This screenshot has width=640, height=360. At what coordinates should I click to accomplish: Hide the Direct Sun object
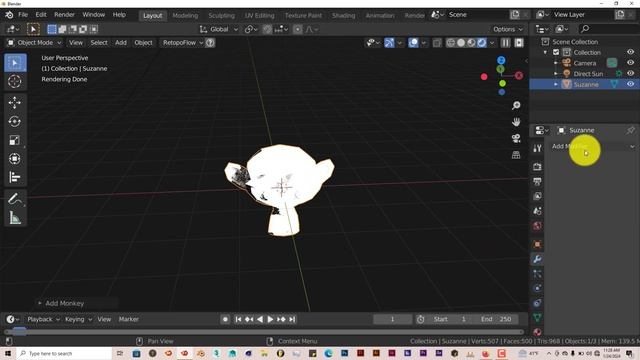(631, 73)
